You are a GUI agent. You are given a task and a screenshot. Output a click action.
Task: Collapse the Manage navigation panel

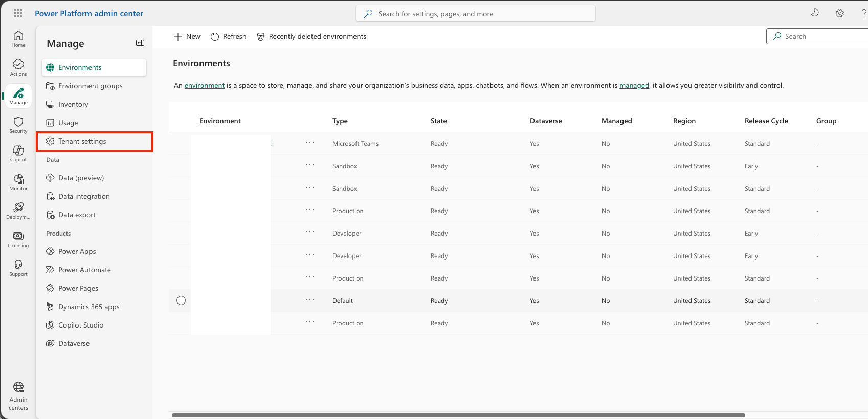140,43
